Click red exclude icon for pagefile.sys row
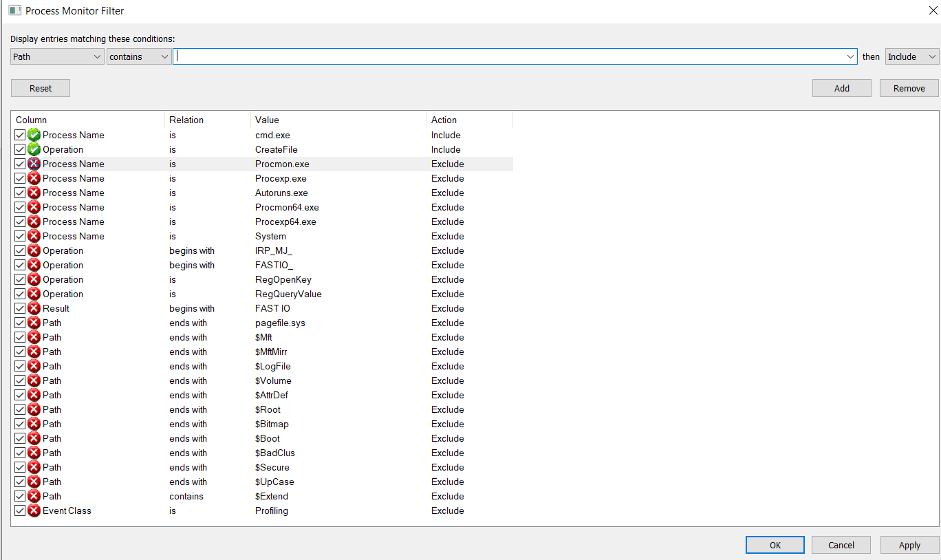The width and height of the screenshot is (941, 560). [x=34, y=323]
